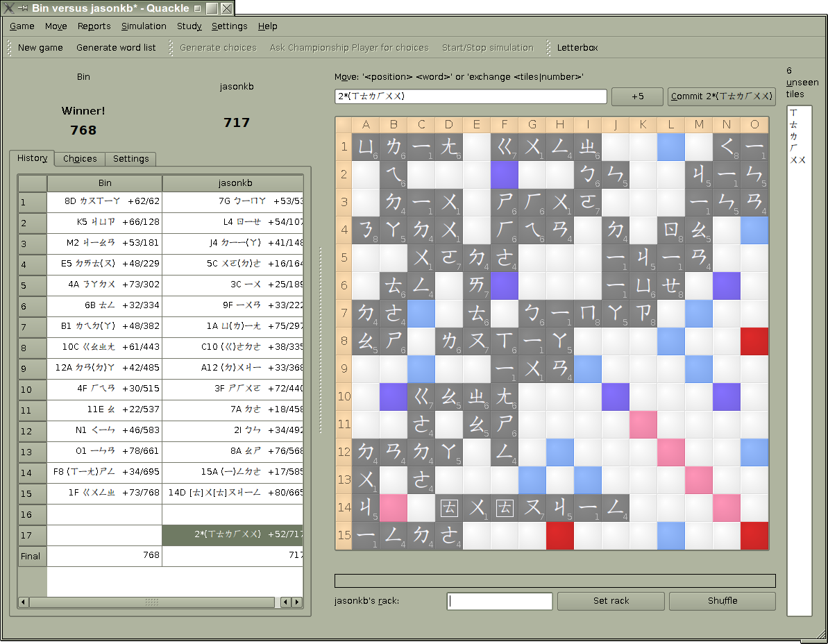Click the toolbar grip handle before New game
This screenshot has width=828, height=644.
tap(10, 48)
